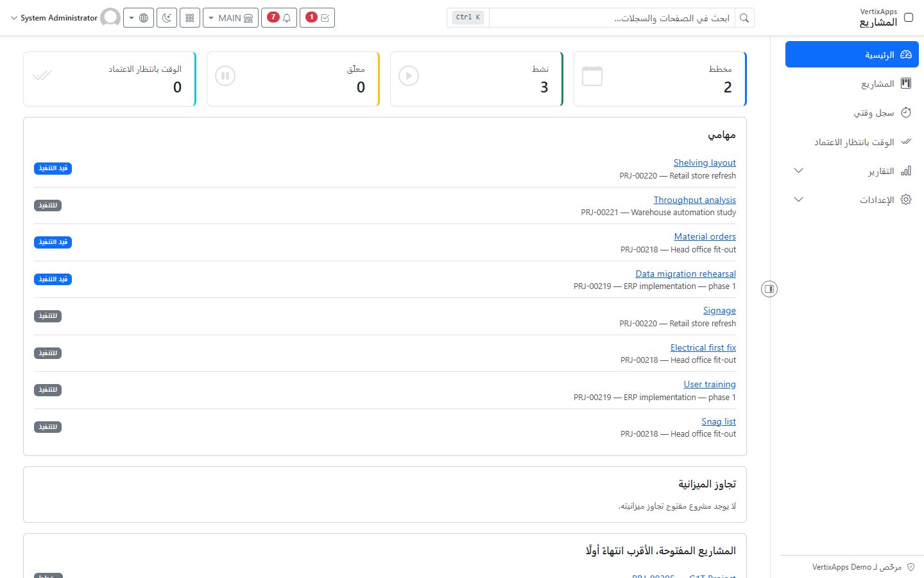Image resolution: width=924 pixels, height=578 pixels.
Task: Click the dashboard gauge icon
Action: click(x=906, y=55)
